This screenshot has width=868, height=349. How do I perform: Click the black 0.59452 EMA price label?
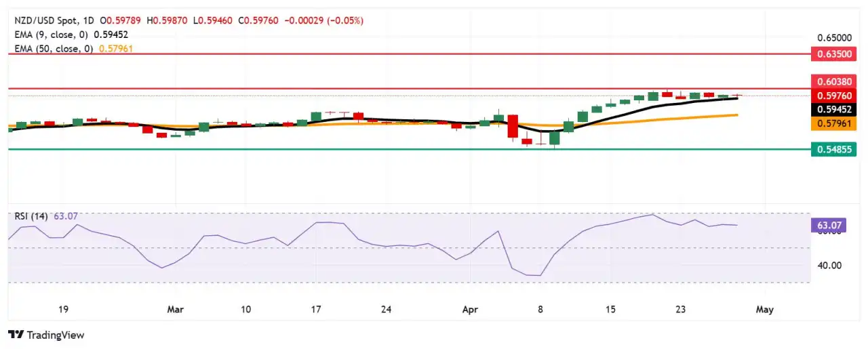tap(833, 109)
